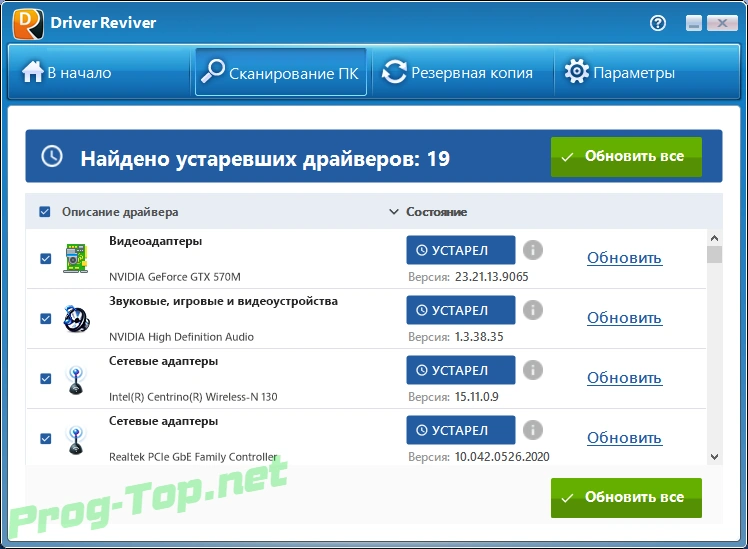Image resolution: width=748 pixels, height=549 pixels.
Task: Uncheck the Видеоадаптеры driver checkbox
Action: 46,259
